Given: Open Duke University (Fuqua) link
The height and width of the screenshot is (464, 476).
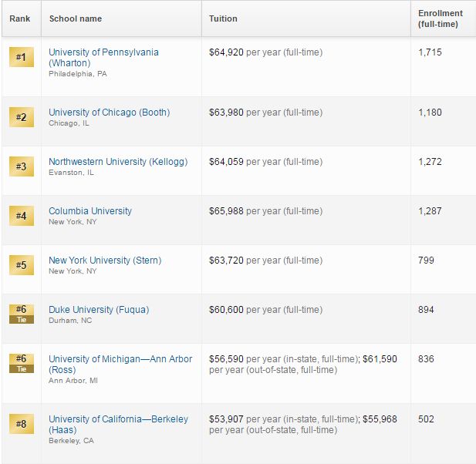Looking at the screenshot, I should [x=99, y=310].
